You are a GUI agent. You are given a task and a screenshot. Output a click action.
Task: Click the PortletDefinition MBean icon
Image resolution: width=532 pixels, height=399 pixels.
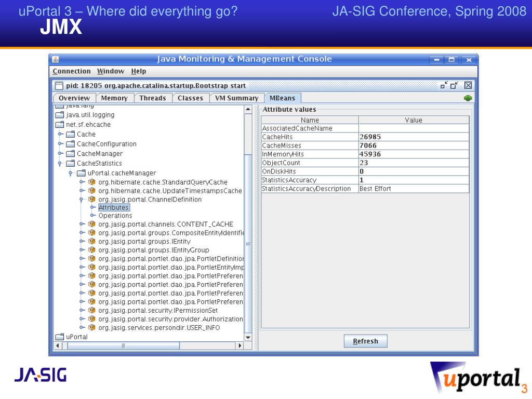coord(91,259)
